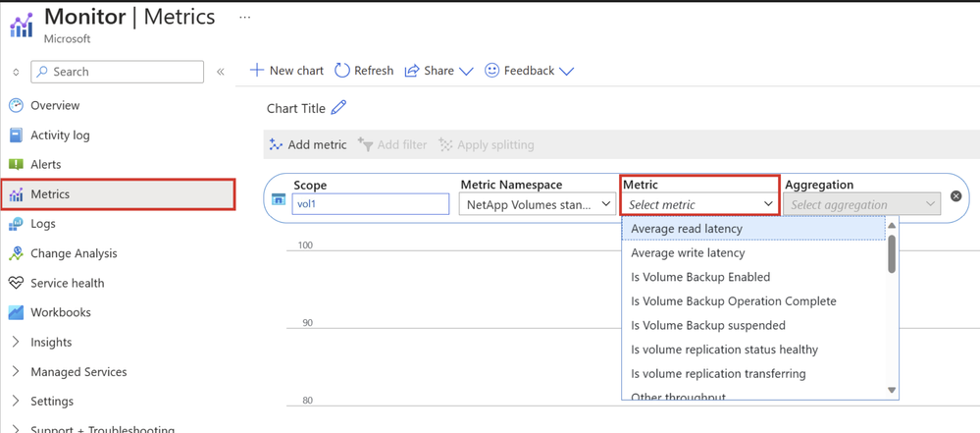980x433 pixels.
Task: Select Is Volume Backup suspended metric
Action: (753, 325)
